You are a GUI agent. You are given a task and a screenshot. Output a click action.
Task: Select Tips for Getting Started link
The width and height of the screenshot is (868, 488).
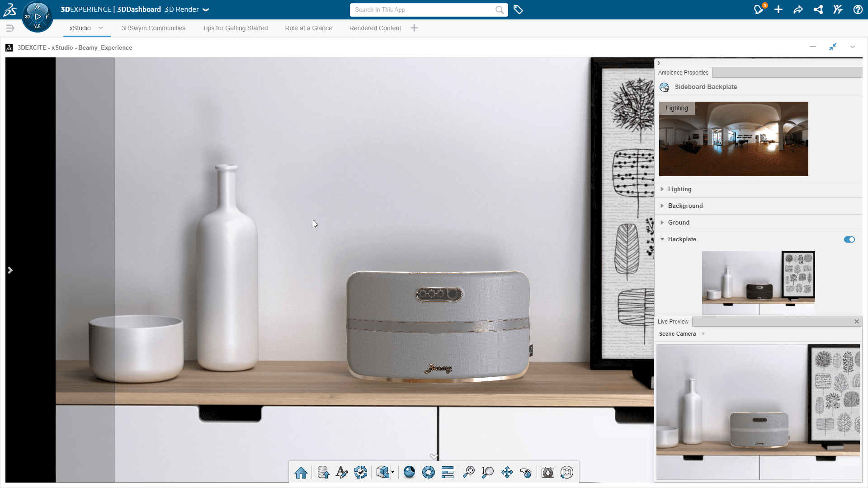[235, 28]
